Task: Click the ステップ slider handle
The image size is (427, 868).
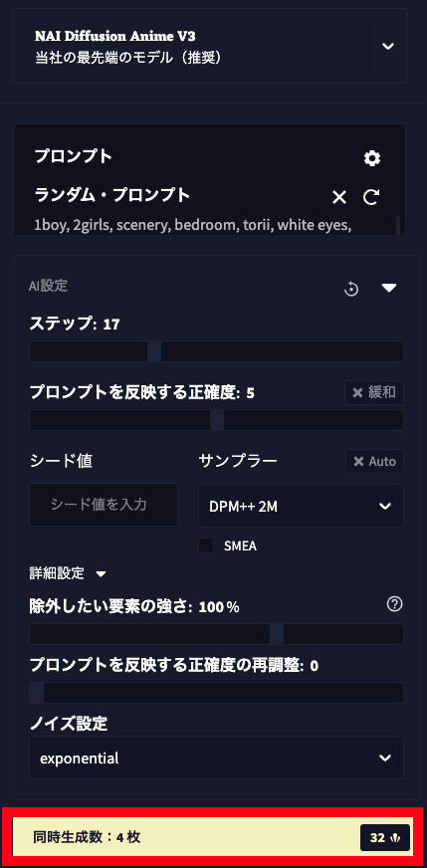Action: pos(154,351)
